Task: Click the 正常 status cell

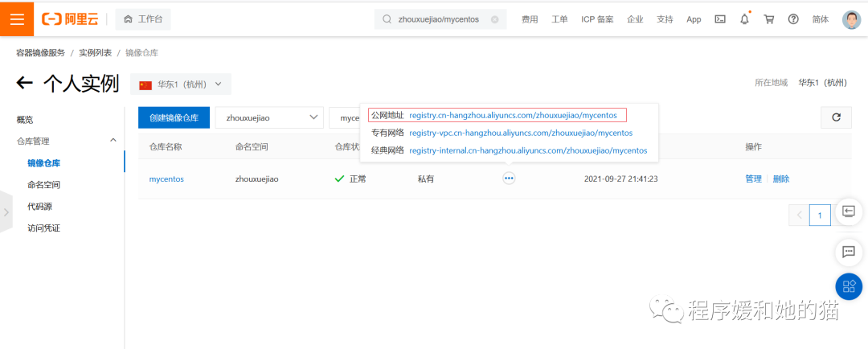Action: point(351,179)
